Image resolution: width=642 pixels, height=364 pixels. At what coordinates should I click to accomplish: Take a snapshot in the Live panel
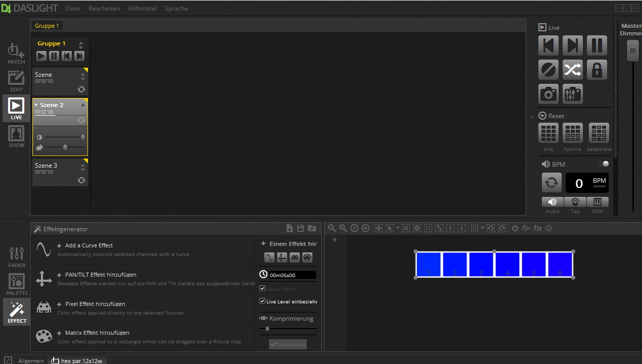click(x=548, y=93)
